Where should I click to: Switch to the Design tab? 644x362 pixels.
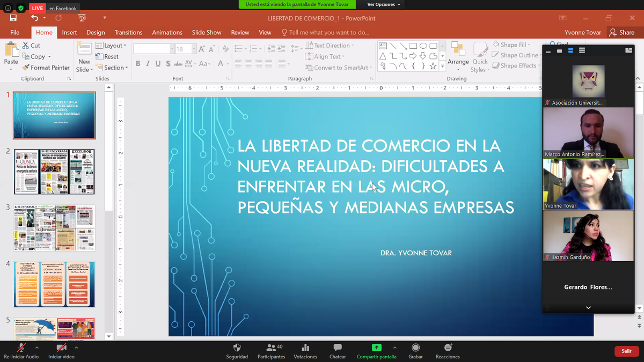(x=96, y=32)
